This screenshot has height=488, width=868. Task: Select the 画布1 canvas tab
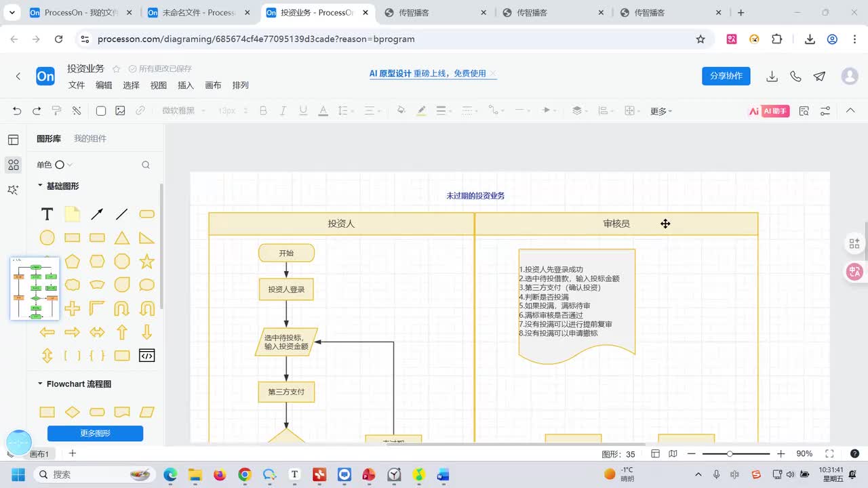click(39, 454)
